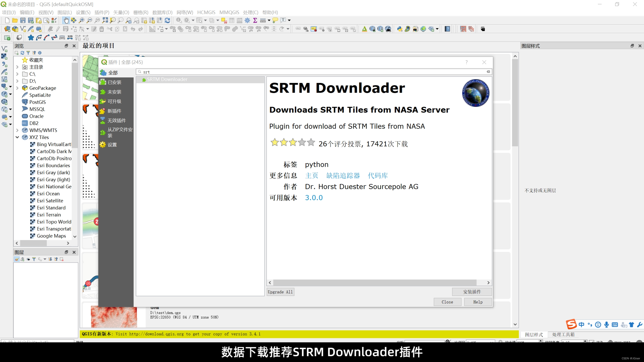
Task: Open the Attribute Table icon
Action: 232,21
